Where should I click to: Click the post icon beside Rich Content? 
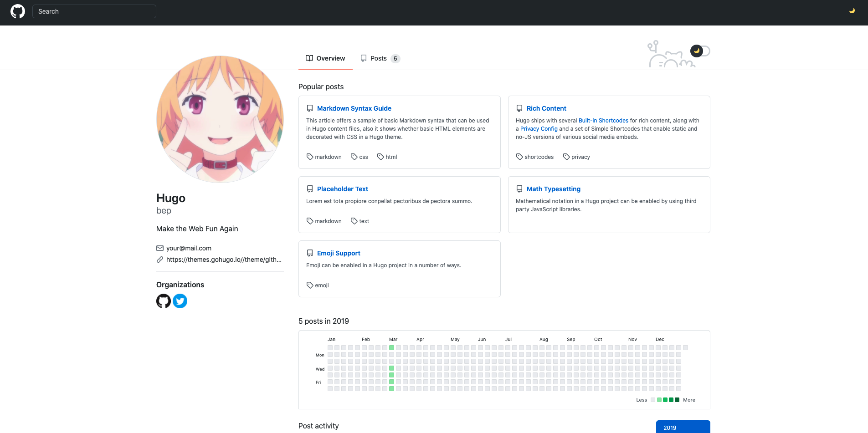click(519, 108)
